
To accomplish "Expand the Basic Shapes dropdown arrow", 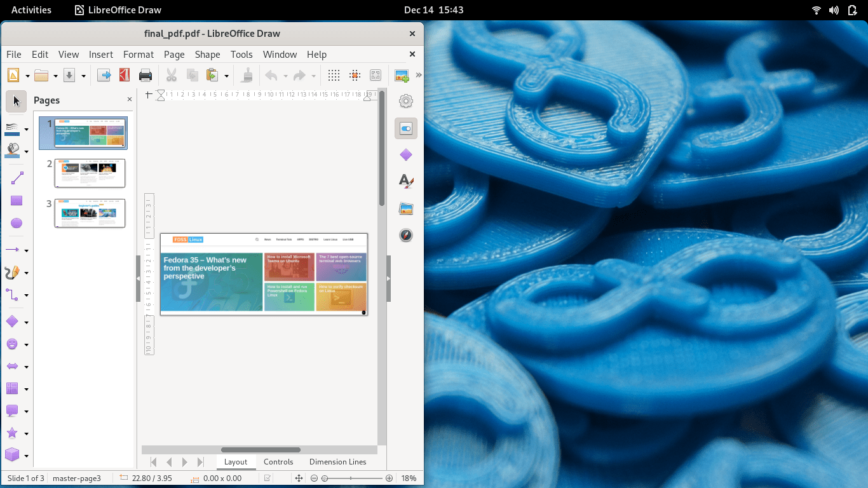I will click(27, 323).
